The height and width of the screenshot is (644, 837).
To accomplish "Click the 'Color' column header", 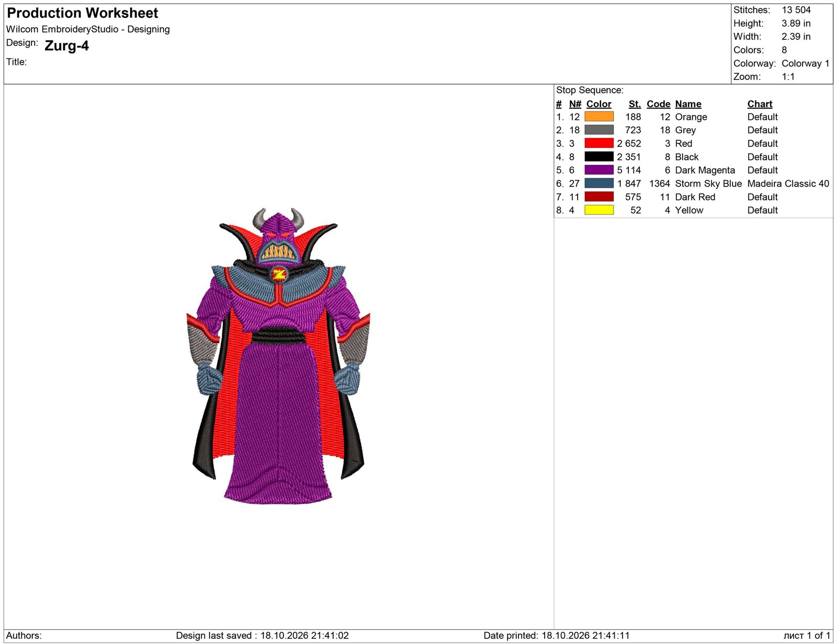I will (x=598, y=104).
